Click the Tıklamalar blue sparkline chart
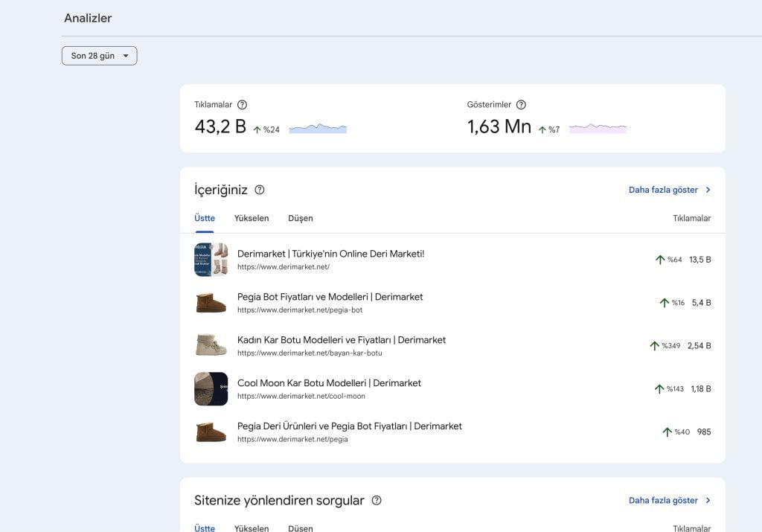Image resolution: width=762 pixels, height=532 pixels. click(x=318, y=129)
